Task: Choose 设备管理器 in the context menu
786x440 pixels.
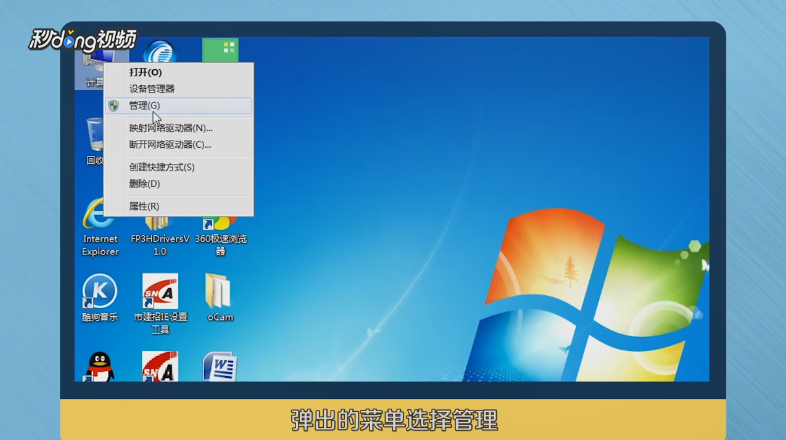Action: pos(178,89)
